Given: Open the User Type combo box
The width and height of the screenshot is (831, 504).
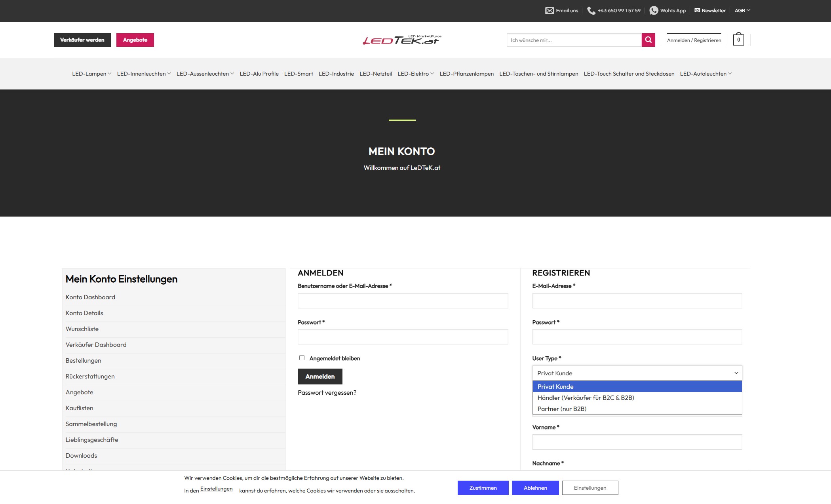Looking at the screenshot, I should pos(637,373).
